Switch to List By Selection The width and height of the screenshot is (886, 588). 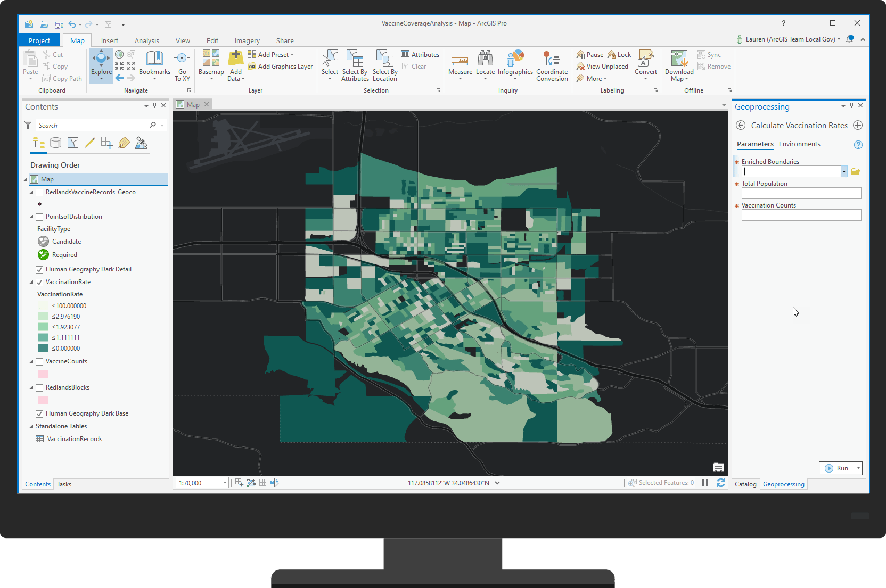(73, 143)
